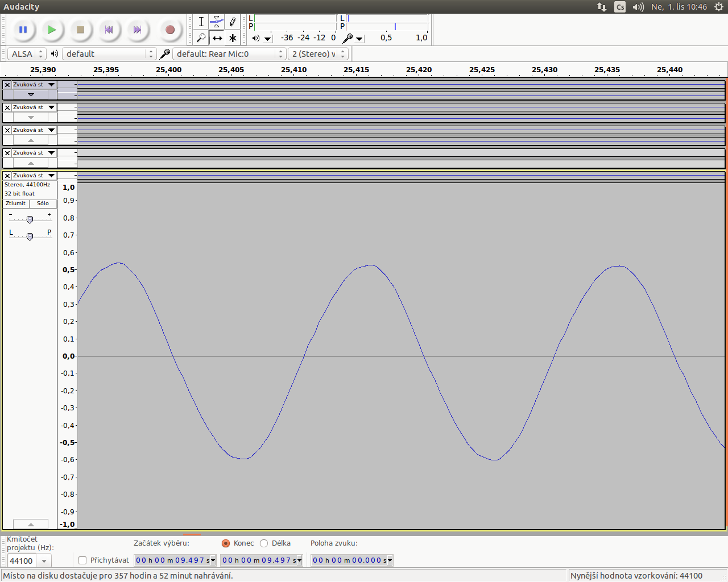Open the ALSA audio host dropdown
The width and height of the screenshot is (728, 582).
coord(26,54)
